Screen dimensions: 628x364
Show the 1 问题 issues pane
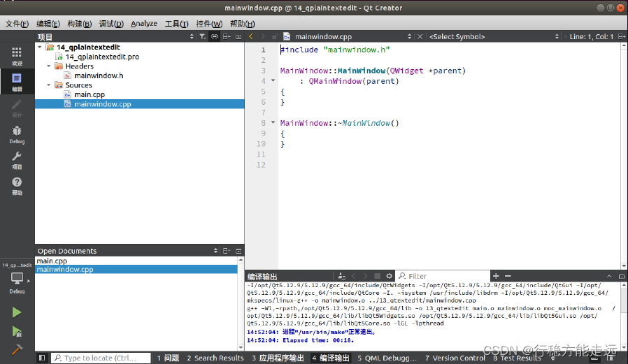click(x=168, y=358)
